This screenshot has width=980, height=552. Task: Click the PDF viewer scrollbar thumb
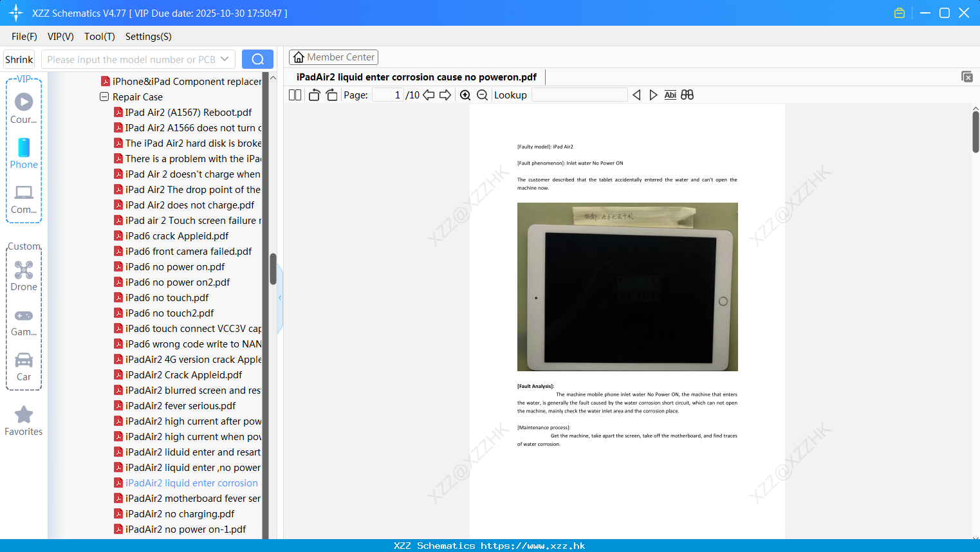click(975, 132)
